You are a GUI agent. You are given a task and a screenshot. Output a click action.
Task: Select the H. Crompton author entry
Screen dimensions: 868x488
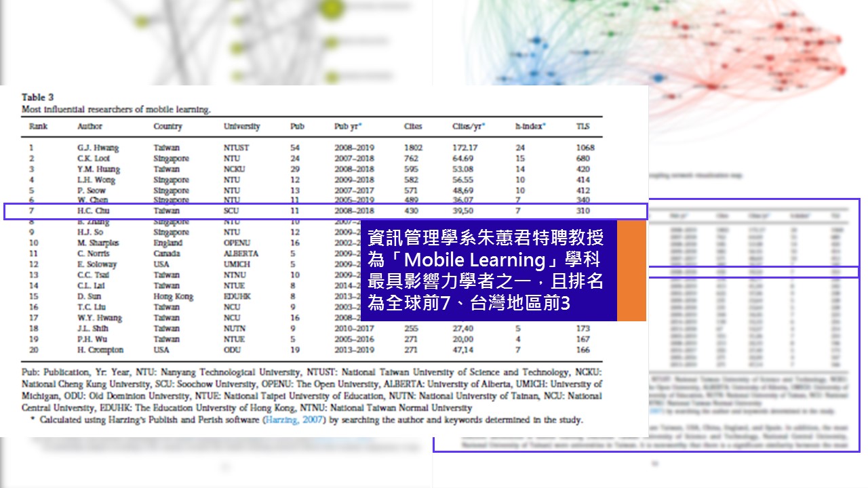(x=100, y=350)
